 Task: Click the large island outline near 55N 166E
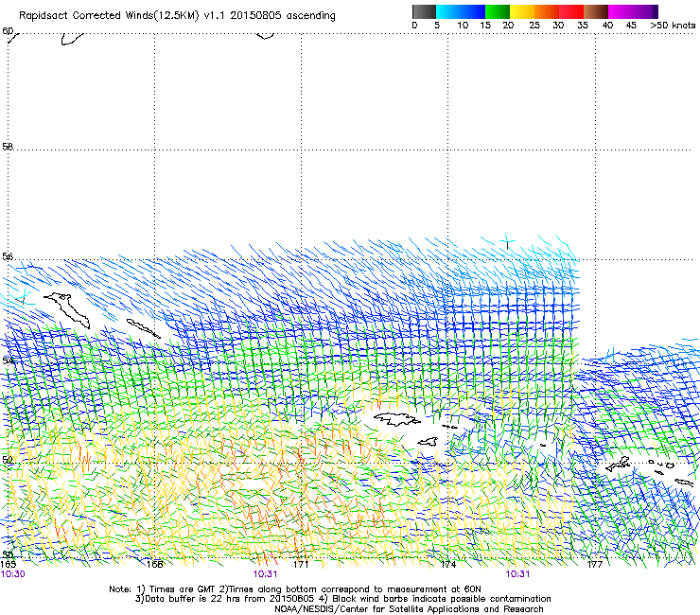(68, 309)
